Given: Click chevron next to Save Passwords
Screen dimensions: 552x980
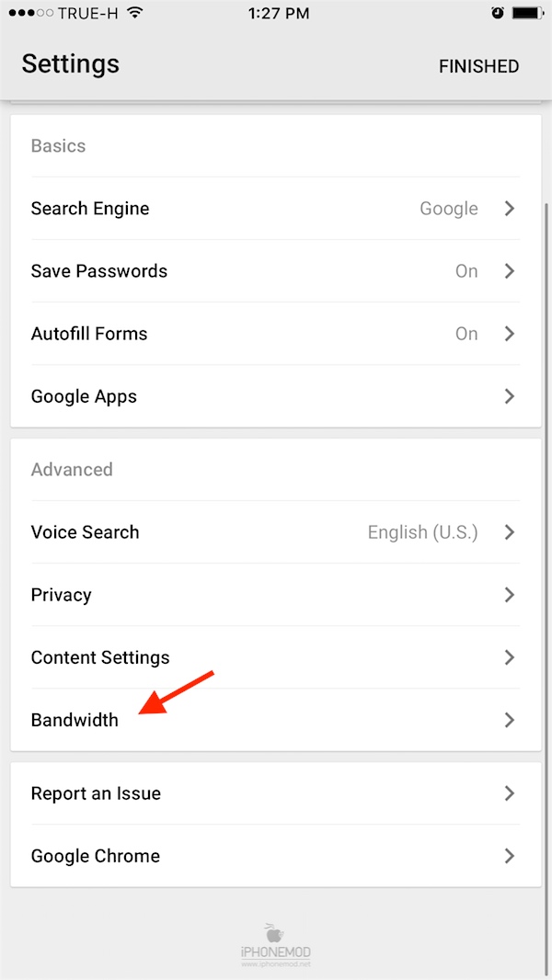Looking at the screenshot, I should (510, 271).
